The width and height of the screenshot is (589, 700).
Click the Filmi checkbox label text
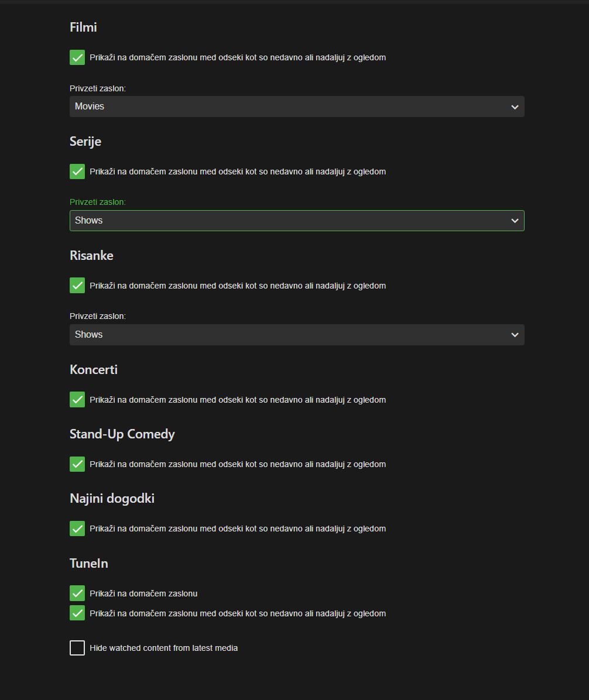click(237, 57)
